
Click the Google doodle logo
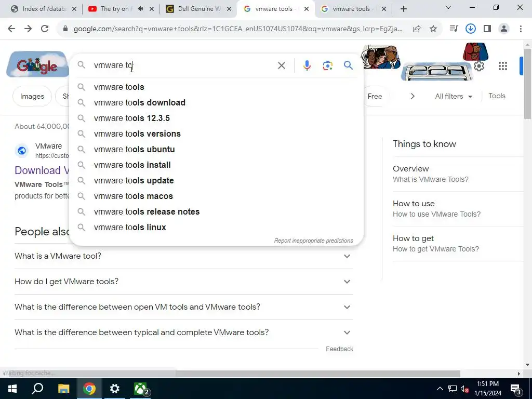point(37,64)
